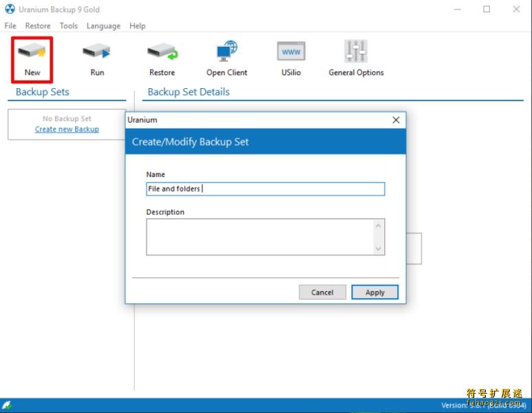Launch Open Client from toolbar
The width and height of the screenshot is (532, 413).
pos(226,51)
